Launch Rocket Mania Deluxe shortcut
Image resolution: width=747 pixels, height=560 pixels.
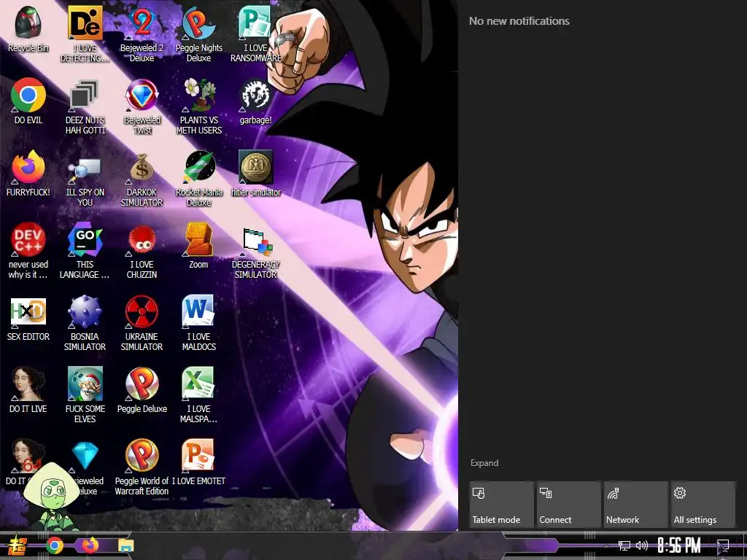[x=198, y=178]
